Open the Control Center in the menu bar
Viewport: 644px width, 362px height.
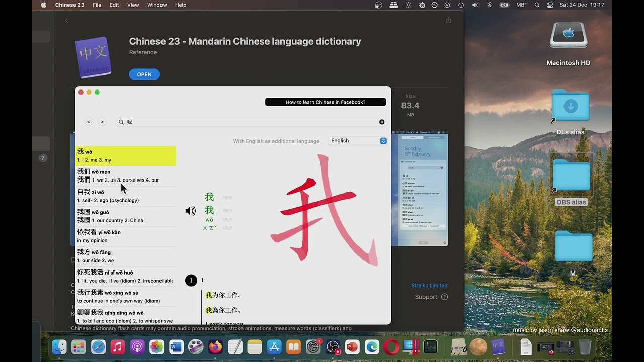tap(550, 5)
